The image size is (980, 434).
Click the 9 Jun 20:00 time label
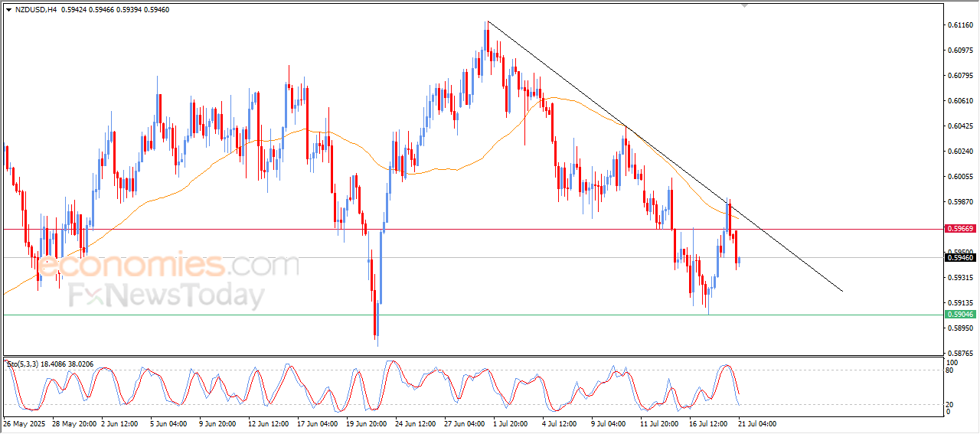pos(218,423)
